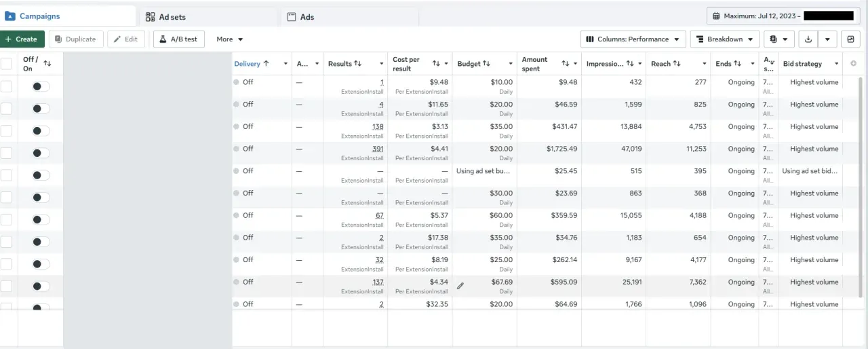This screenshot has height=349, width=868.
Task: Click the delivery status dot in $1,725.49 row
Action: coord(237,149)
